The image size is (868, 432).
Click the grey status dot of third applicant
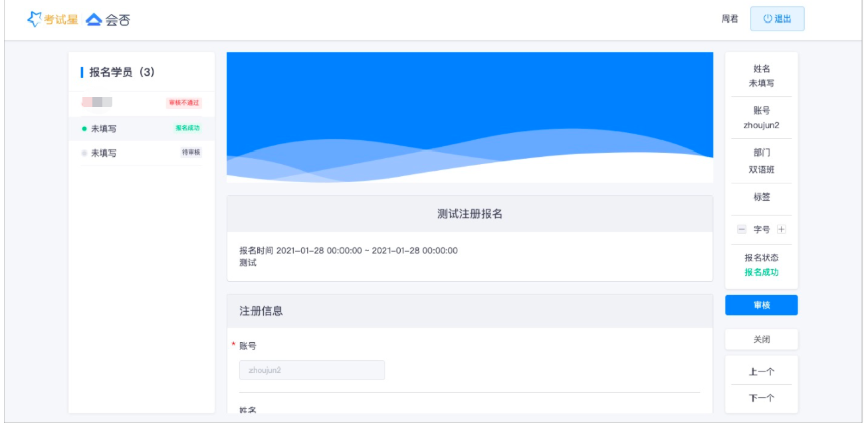click(84, 153)
